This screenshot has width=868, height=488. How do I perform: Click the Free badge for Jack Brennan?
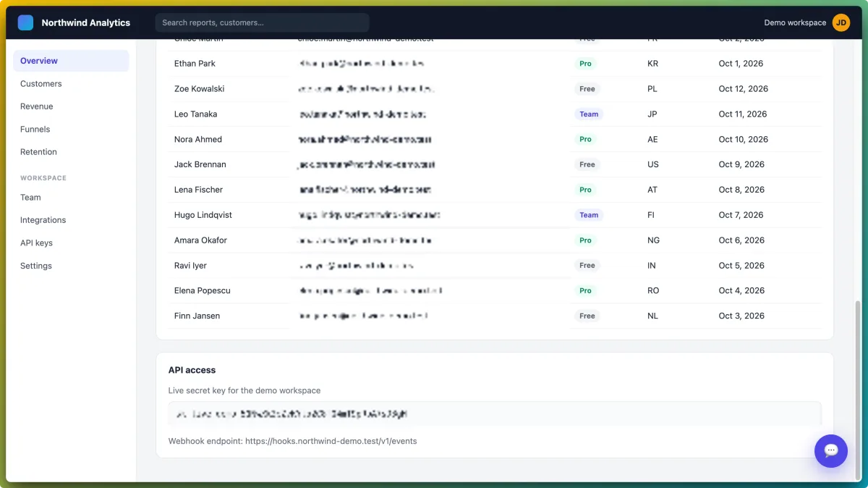[x=587, y=164]
